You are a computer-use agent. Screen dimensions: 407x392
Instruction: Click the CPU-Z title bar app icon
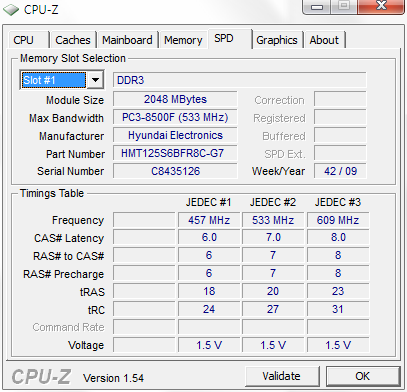pos(11,10)
